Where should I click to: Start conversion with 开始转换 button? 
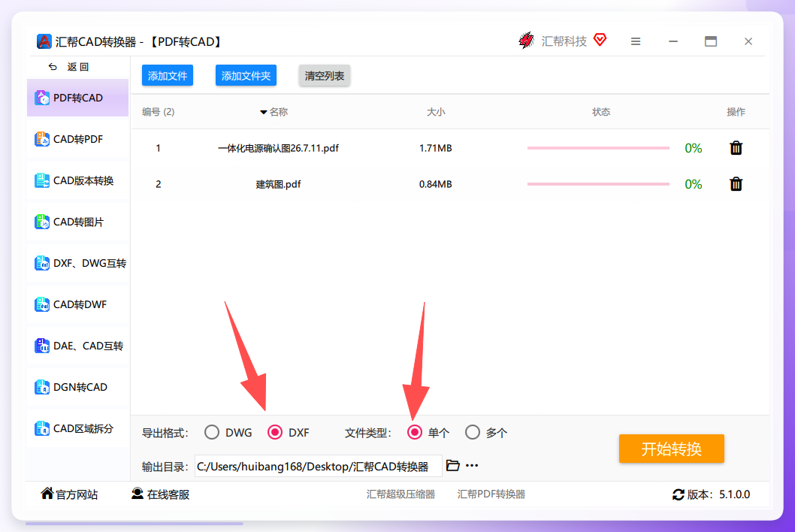671,449
